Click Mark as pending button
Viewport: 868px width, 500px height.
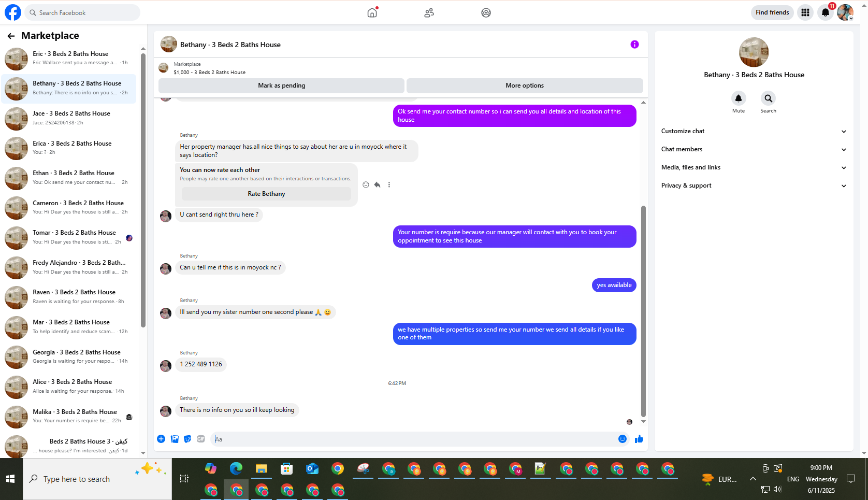tap(281, 85)
